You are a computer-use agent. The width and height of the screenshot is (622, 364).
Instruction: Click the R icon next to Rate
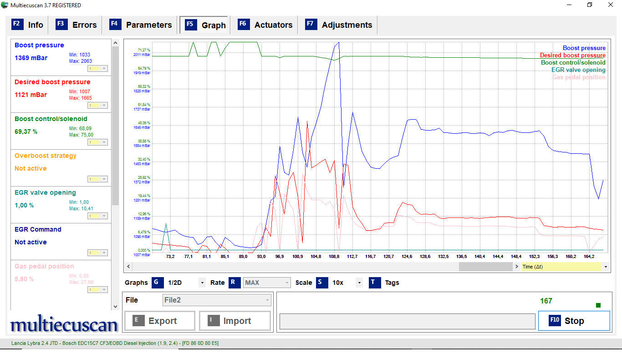235,283
